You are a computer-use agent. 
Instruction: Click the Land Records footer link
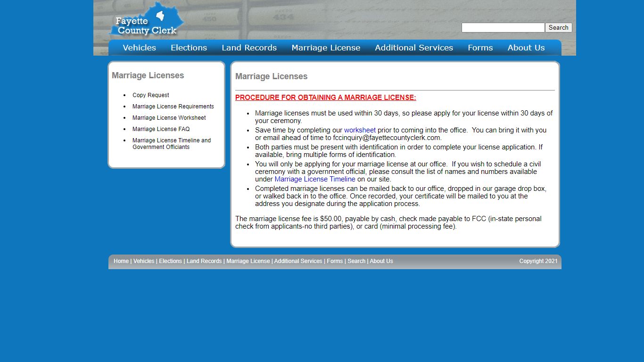(204, 261)
